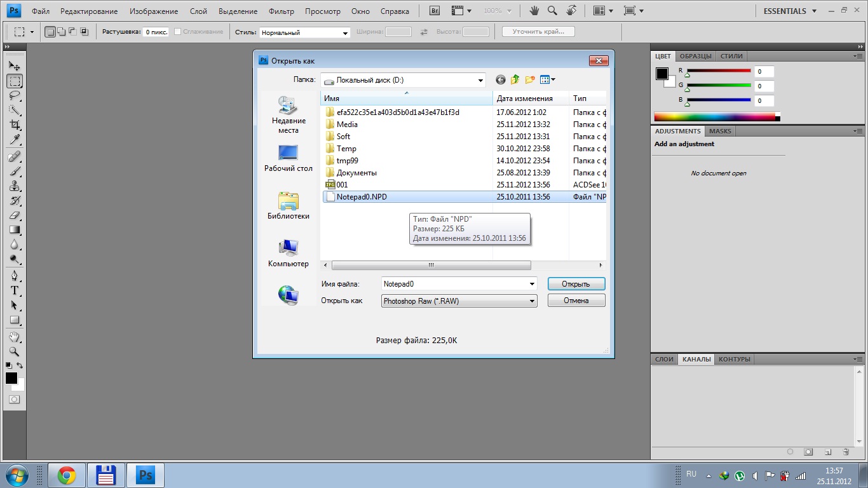Choose New selection mode in options bar
Screen dimensions: 868x488
pos(51,32)
